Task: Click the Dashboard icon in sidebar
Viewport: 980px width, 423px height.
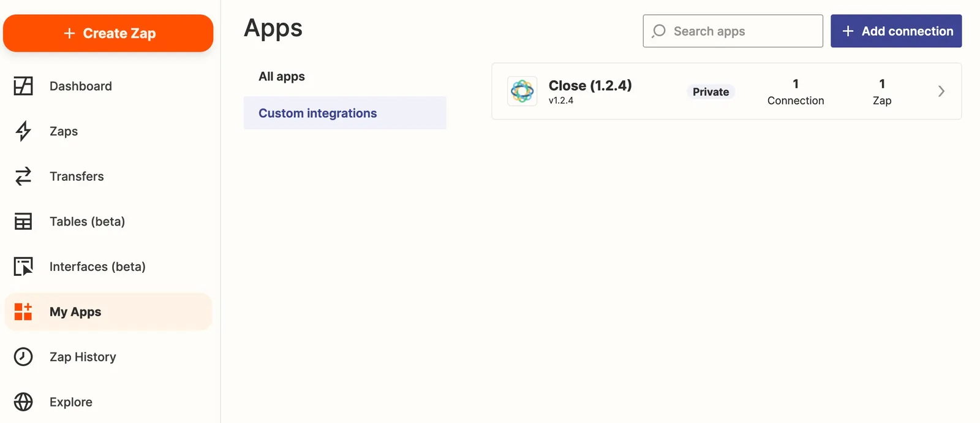Action: coord(23,86)
